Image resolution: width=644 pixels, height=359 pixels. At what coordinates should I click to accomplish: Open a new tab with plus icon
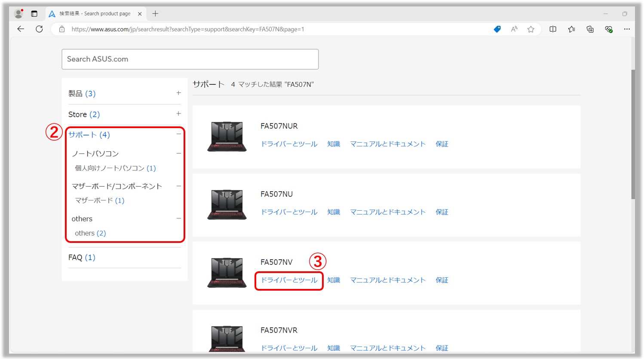(155, 14)
